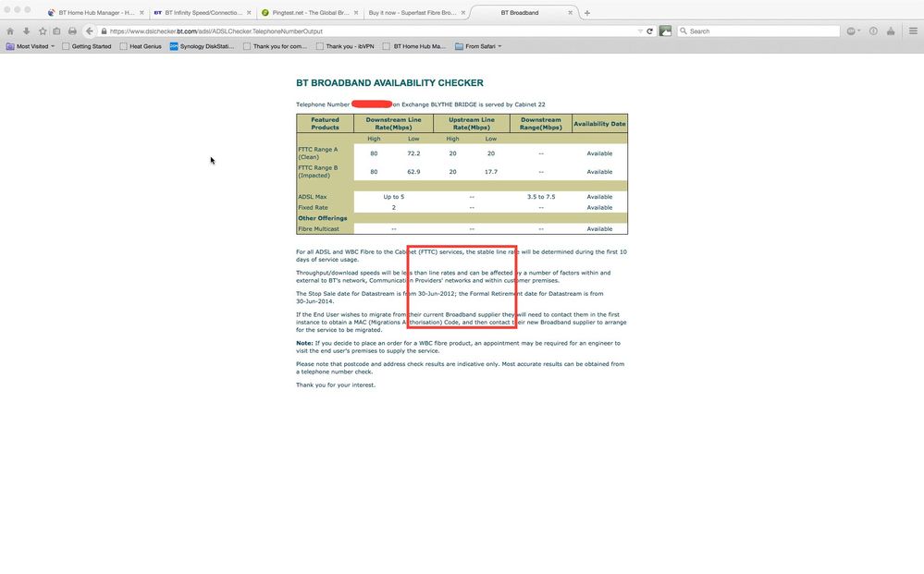This screenshot has height=574, width=924.
Task: Close the Buy it now tab
Action: [463, 12]
